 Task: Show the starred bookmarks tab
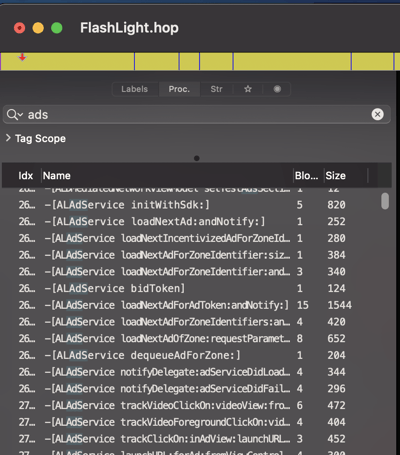(x=248, y=89)
